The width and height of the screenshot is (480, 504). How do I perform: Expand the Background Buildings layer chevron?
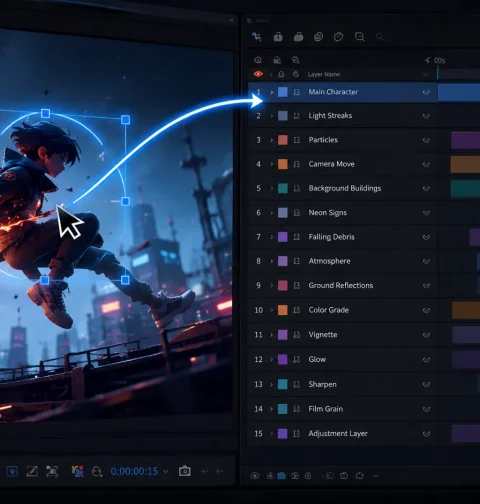point(271,188)
